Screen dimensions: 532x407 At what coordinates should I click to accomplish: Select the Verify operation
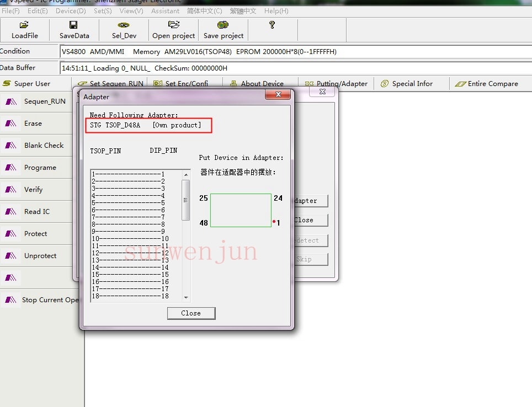tap(33, 190)
